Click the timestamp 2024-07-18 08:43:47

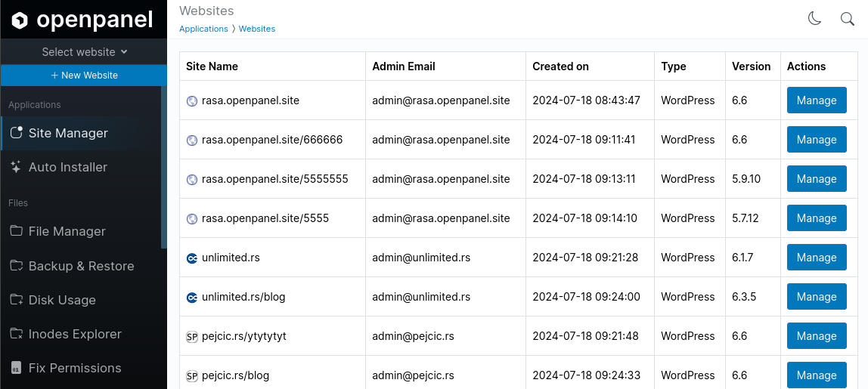point(586,100)
